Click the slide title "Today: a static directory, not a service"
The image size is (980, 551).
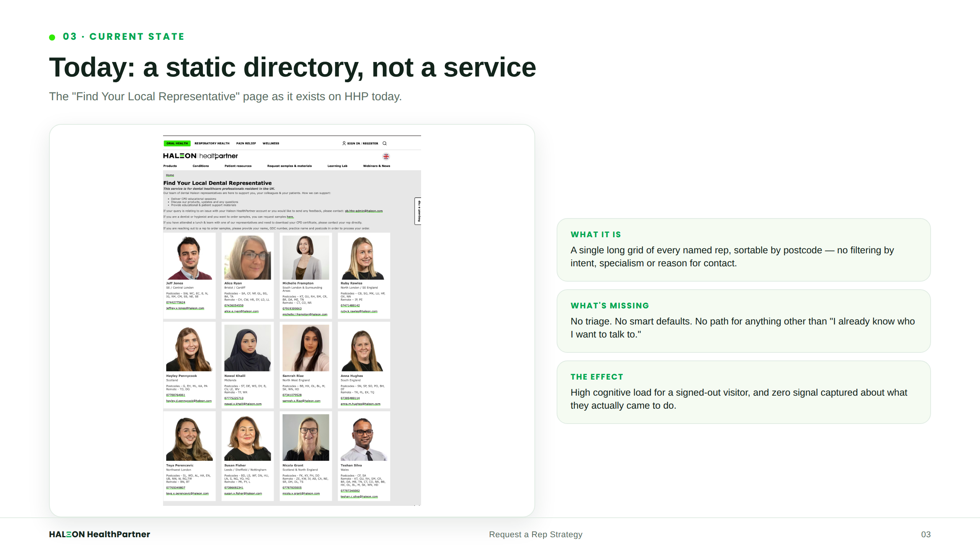tap(292, 68)
